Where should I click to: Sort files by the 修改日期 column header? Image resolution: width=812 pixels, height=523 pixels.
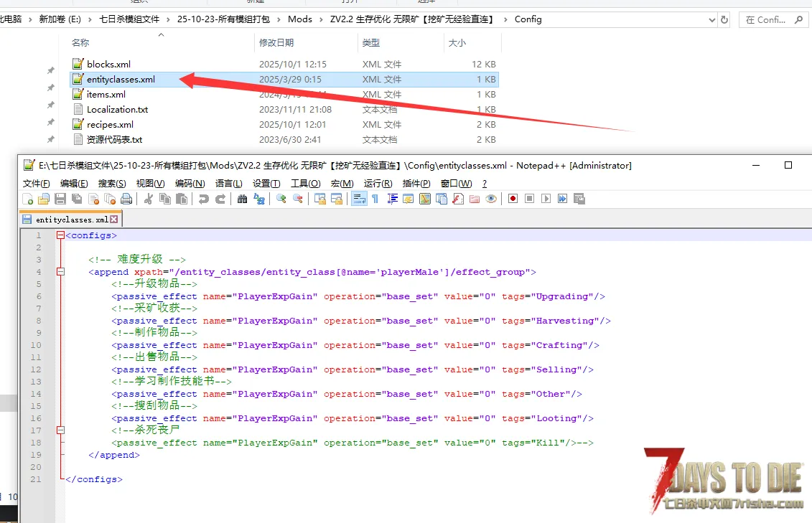(x=276, y=43)
